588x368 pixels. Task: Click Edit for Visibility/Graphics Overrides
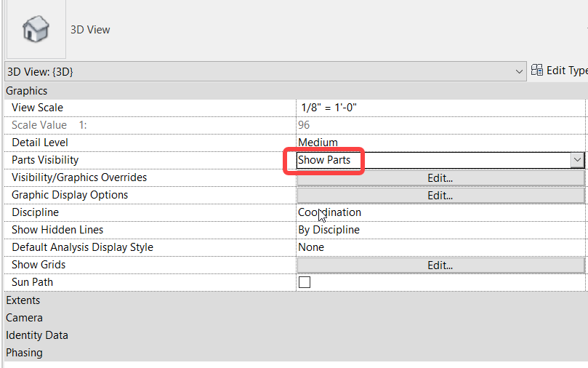click(440, 177)
